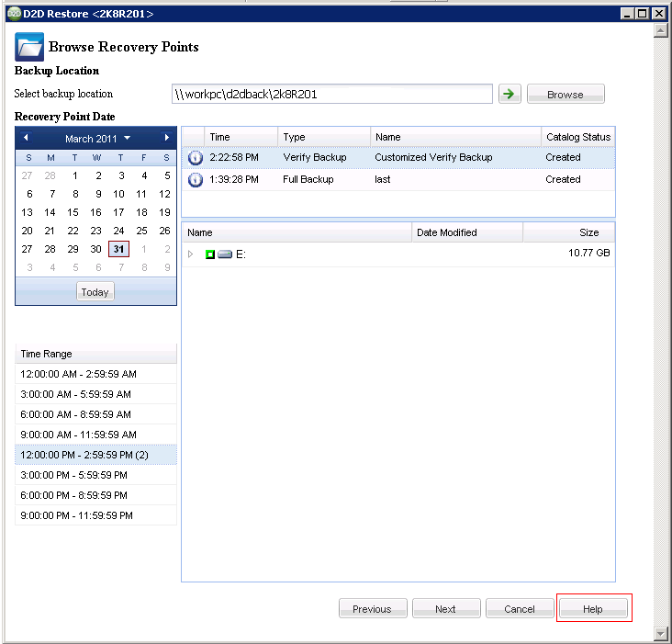Select March 24 in the calendar
This screenshot has height=644, width=672.
pyautogui.click(x=118, y=231)
